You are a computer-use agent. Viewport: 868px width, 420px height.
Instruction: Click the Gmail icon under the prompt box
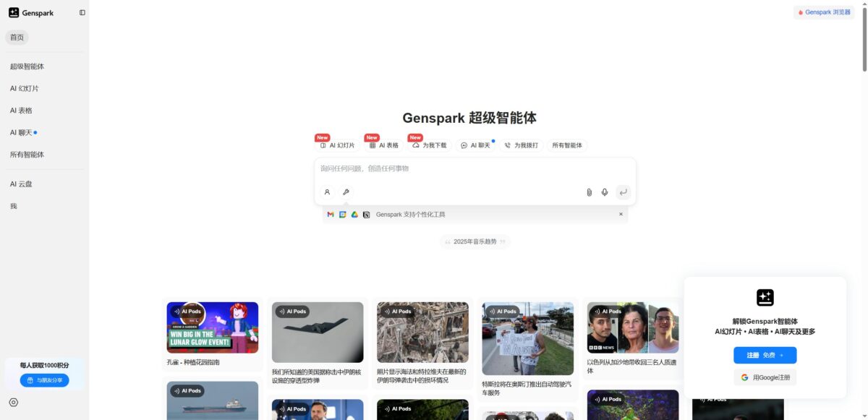pyautogui.click(x=331, y=215)
